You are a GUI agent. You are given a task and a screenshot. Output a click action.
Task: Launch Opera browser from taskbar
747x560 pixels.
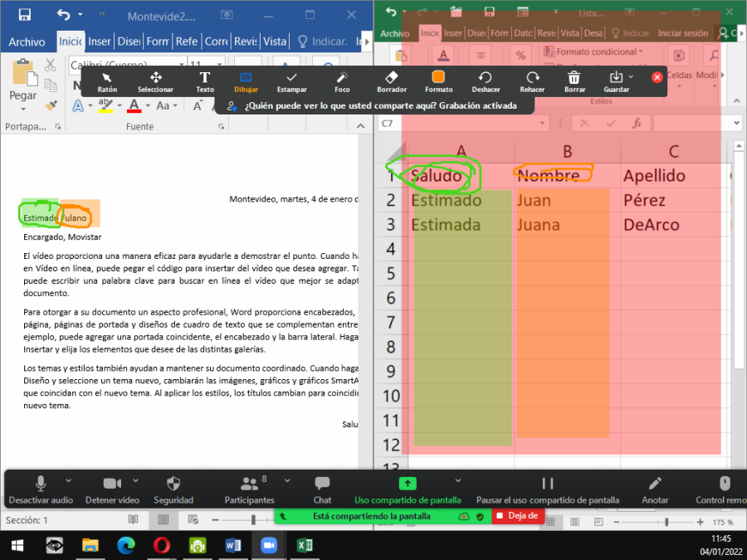coord(162,545)
